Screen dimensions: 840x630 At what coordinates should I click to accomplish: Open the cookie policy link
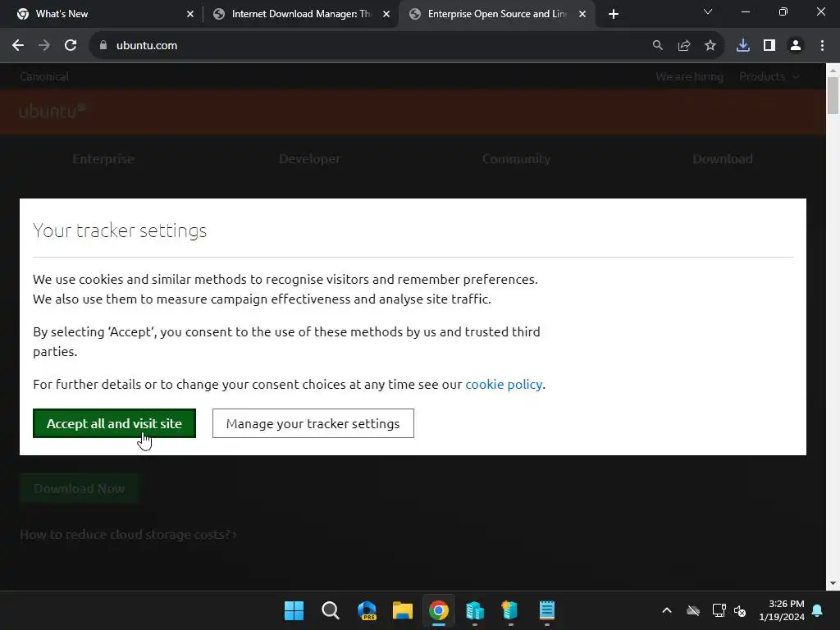504,385
